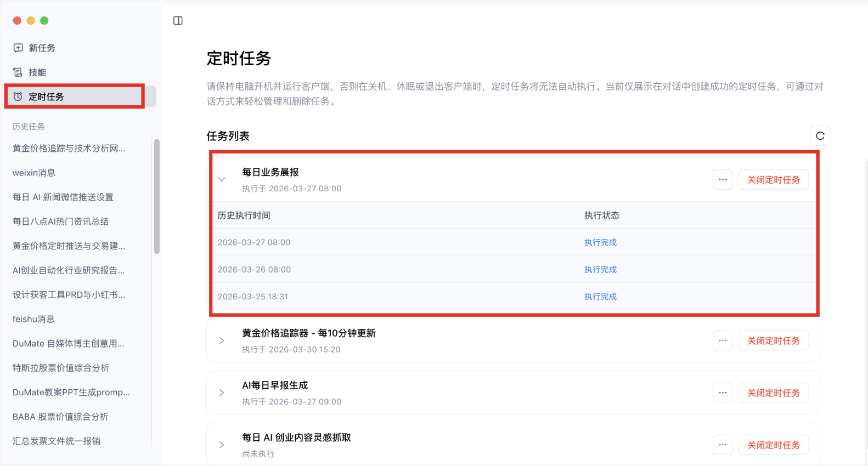868x466 pixels.
Task: Open history task 每日 AI 新闻微信推送设置
Action: pos(63,197)
